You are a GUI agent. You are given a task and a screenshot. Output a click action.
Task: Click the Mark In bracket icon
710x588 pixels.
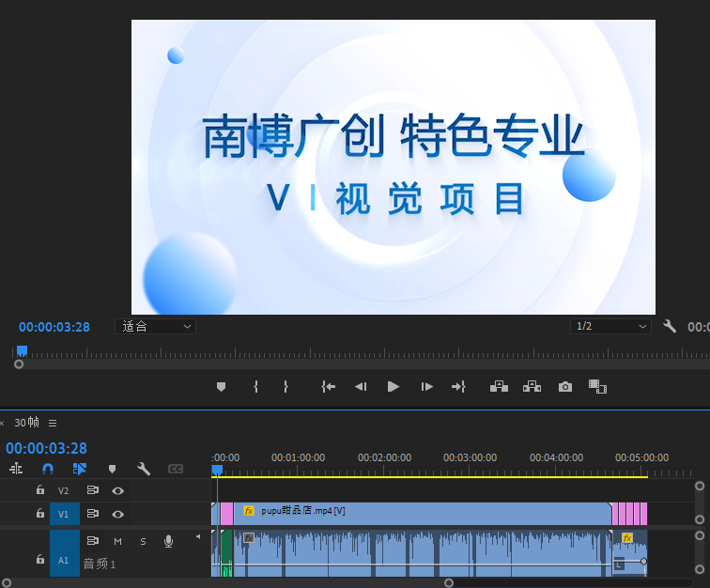(255, 386)
